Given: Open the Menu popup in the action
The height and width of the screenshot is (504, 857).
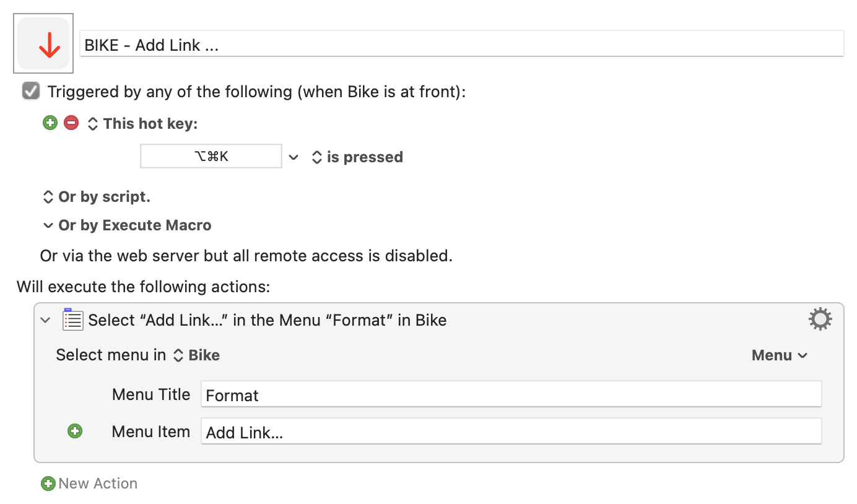Looking at the screenshot, I should 779,355.
